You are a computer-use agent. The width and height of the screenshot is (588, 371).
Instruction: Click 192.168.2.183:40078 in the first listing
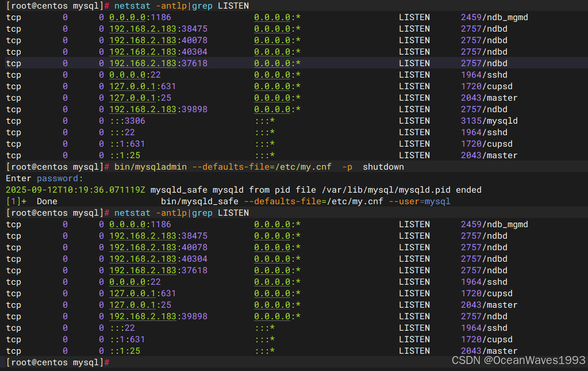pos(158,40)
